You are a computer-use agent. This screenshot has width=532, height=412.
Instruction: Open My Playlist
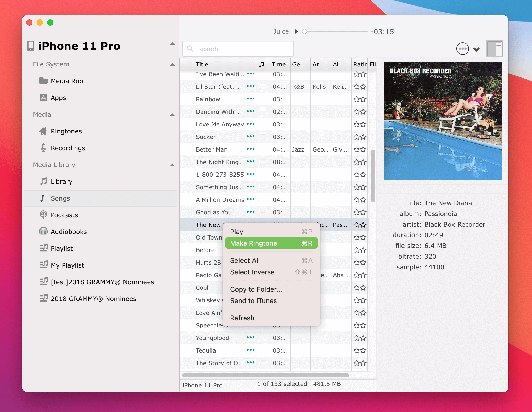pyautogui.click(x=62, y=265)
